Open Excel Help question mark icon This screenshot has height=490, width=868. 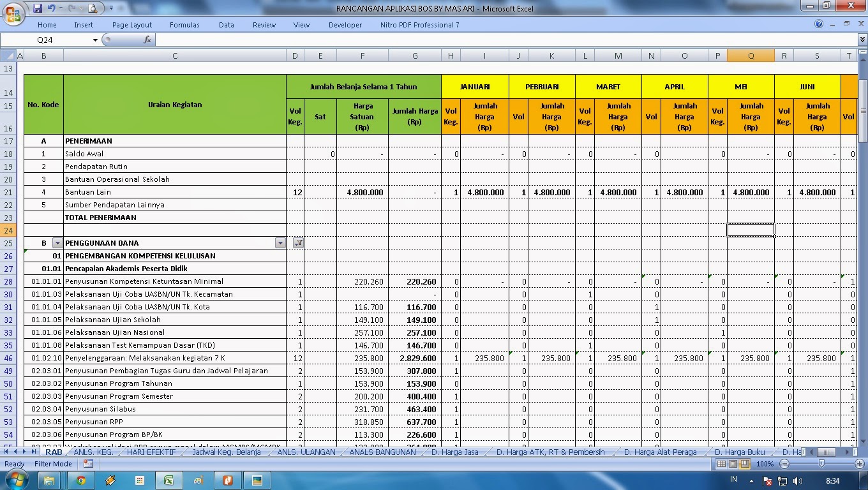[819, 24]
